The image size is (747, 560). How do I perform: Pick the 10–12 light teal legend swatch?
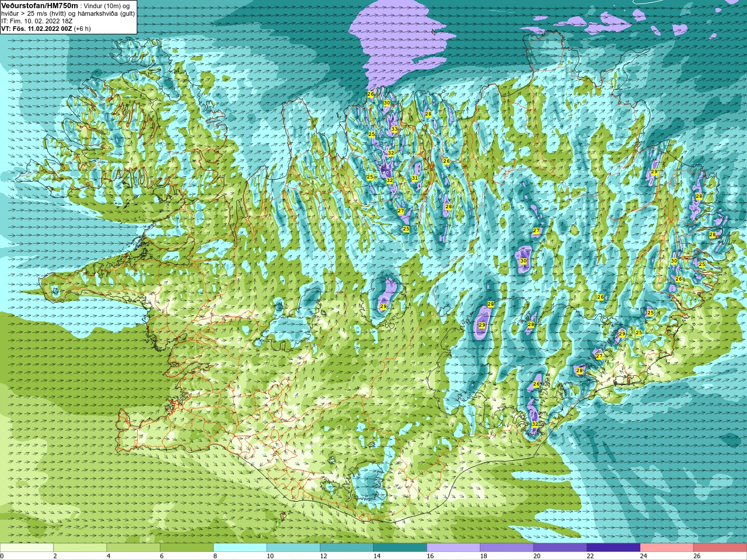pos(294,548)
